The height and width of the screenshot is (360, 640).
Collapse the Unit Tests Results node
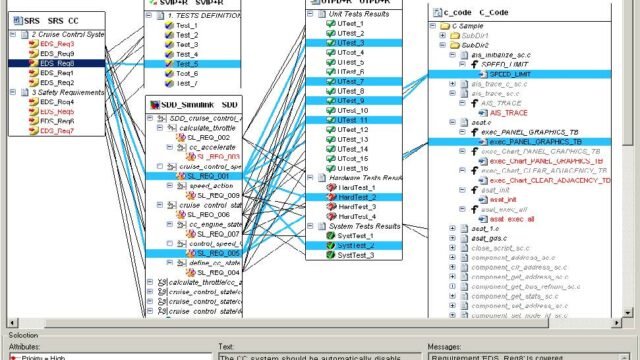310,14
